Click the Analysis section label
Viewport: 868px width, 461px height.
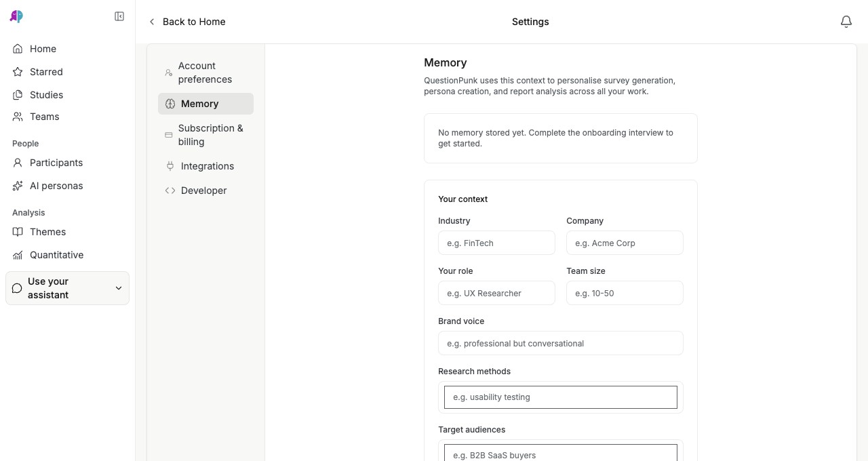[28, 213]
